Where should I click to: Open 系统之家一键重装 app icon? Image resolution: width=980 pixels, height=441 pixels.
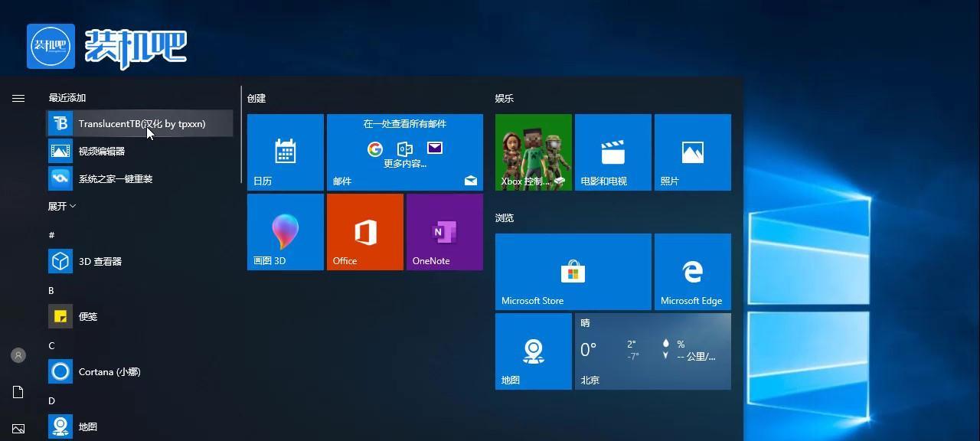click(60, 178)
